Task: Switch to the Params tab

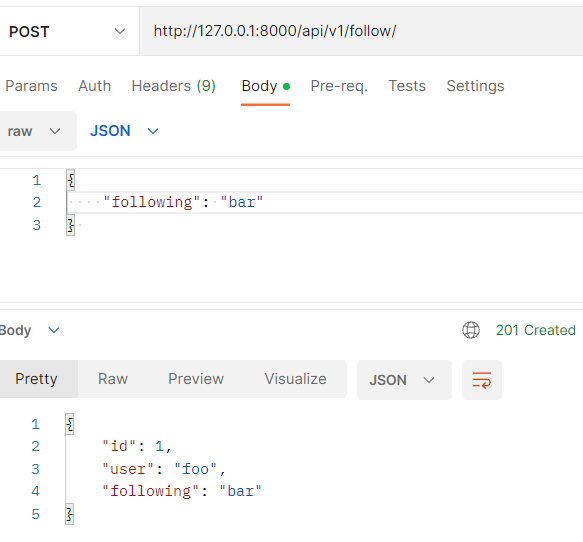Action: (31, 86)
